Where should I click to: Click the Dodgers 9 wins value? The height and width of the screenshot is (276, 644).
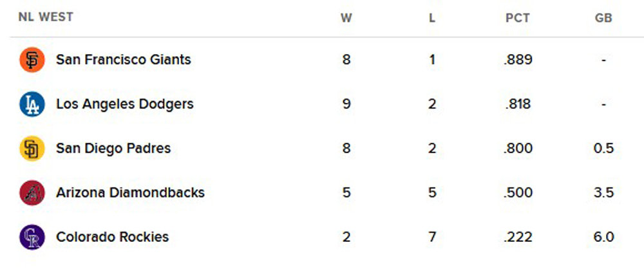[x=346, y=104]
